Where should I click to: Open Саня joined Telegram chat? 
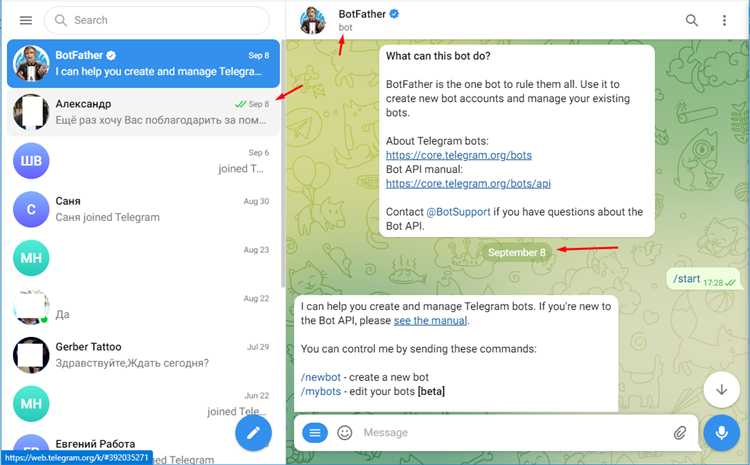(143, 209)
